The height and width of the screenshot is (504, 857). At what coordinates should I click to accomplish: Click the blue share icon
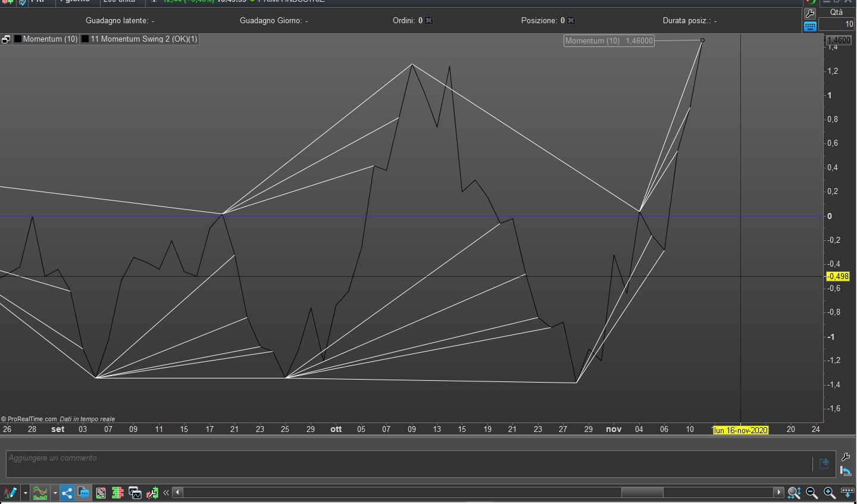pyautogui.click(x=67, y=493)
